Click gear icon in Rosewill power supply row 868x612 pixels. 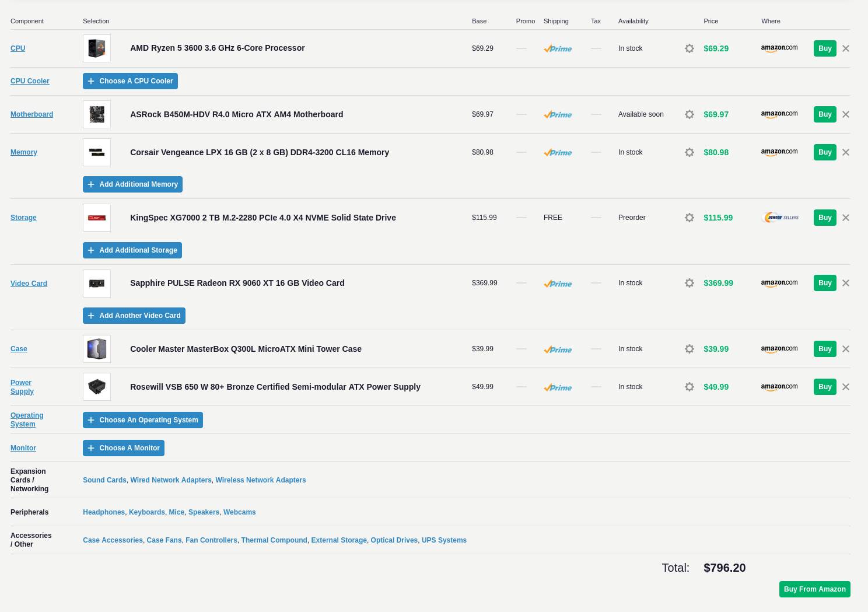pos(689,387)
